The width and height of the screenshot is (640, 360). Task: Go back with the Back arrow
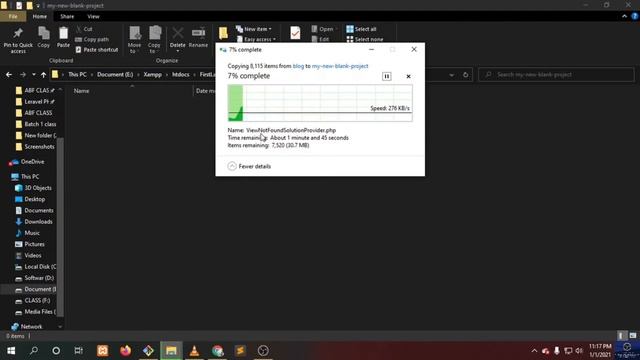[9, 75]
